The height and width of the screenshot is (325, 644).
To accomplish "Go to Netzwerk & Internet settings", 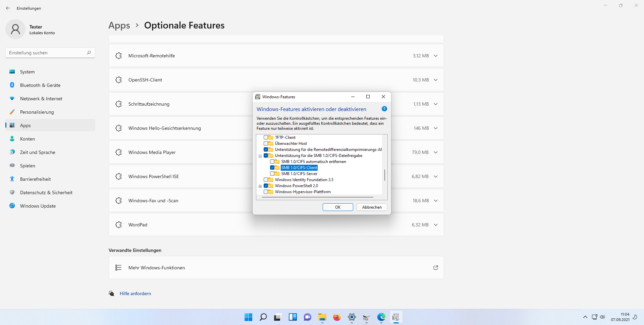I will (x=50, y=99).
